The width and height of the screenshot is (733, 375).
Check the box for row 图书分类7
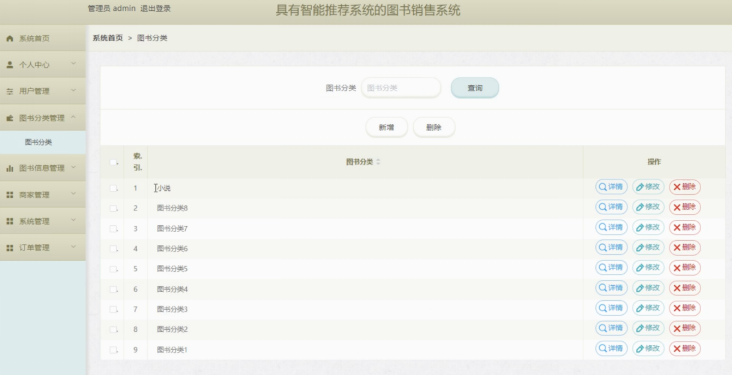pyautogui.click(x=113, y=229)
